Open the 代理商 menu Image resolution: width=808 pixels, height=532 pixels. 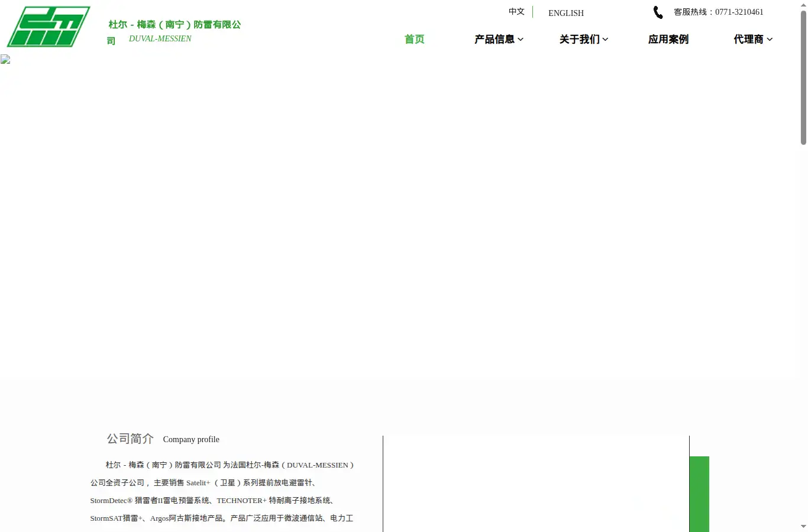[749, 39]
